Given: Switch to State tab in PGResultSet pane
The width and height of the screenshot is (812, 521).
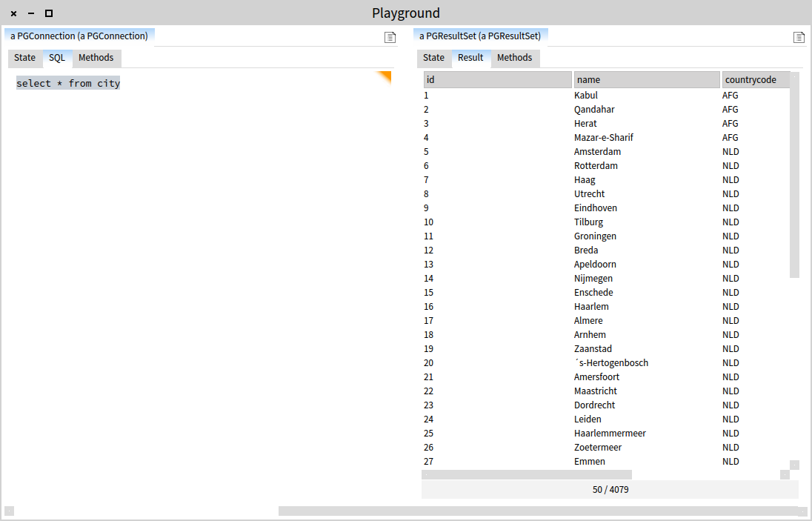Looking at the screenshot, I should [434, 58].
